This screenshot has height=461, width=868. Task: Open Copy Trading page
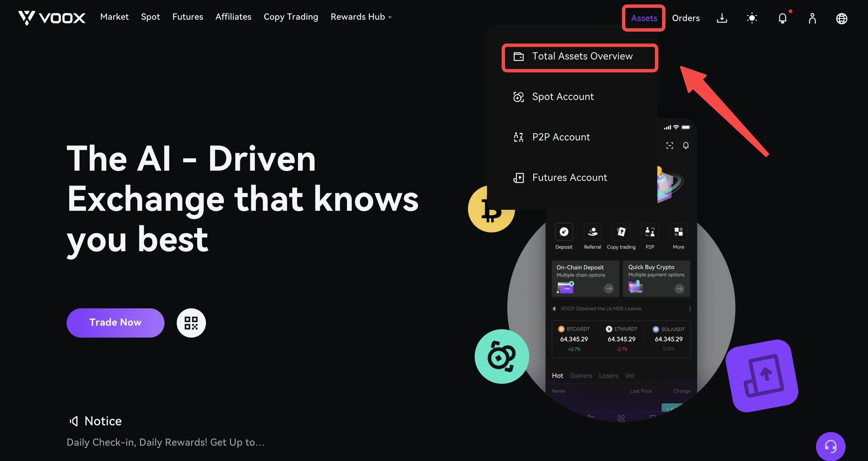pyautogui.click(x=291, y=17)
